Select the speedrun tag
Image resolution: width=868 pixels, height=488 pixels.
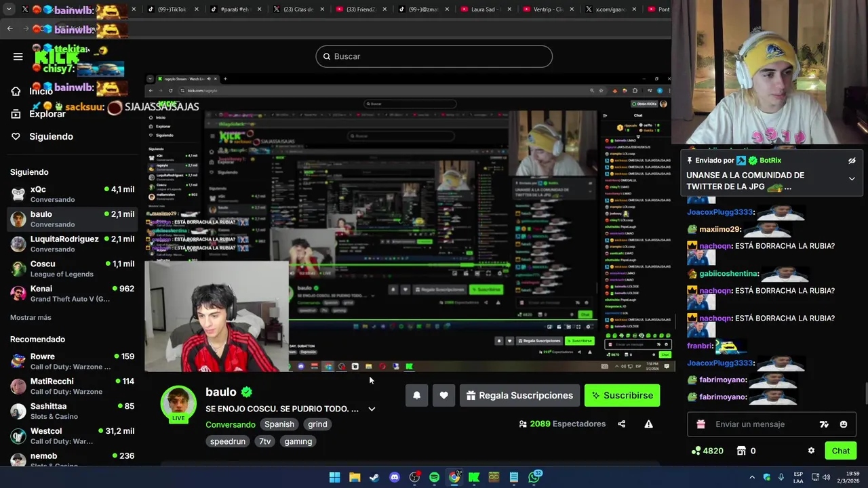point(228,441)
